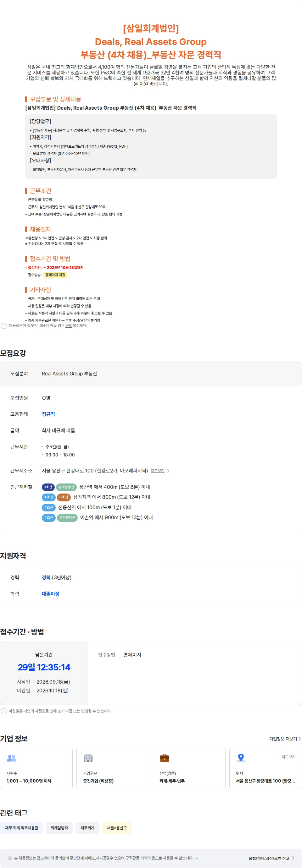Click the 경의중앙선 badge for 용산역
The width and height of the screenshot is (302, 868).
(66, 487)
